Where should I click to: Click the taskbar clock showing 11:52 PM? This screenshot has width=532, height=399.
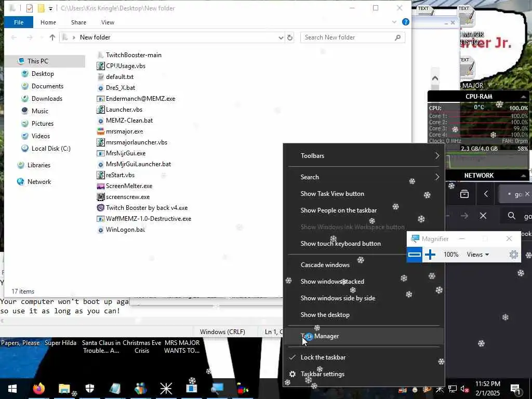[x=487, y=389]
